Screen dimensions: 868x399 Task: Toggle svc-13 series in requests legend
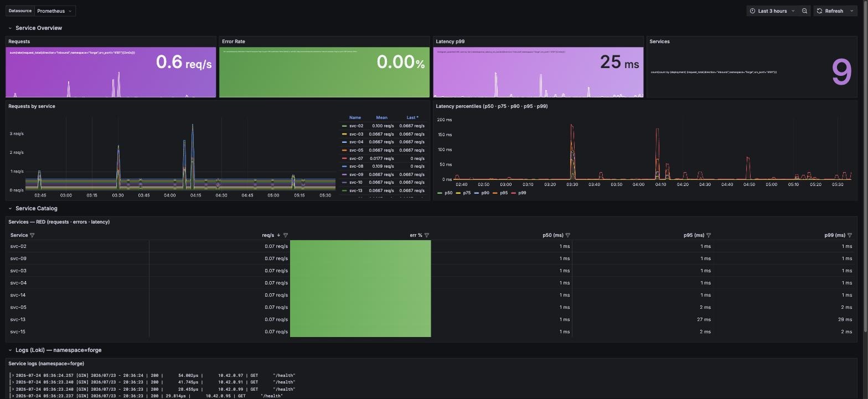tap(356, 191)
